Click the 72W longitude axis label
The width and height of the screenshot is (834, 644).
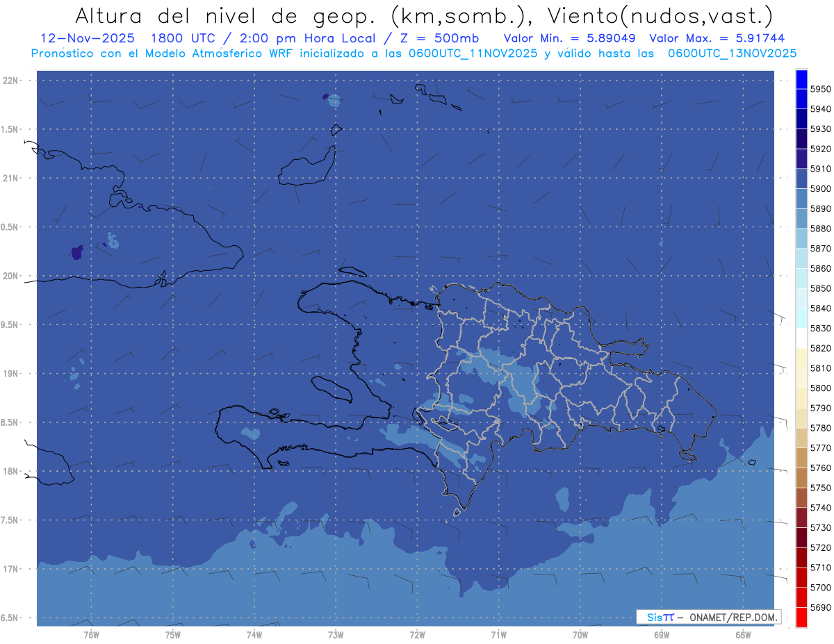[x=417, y=634]
